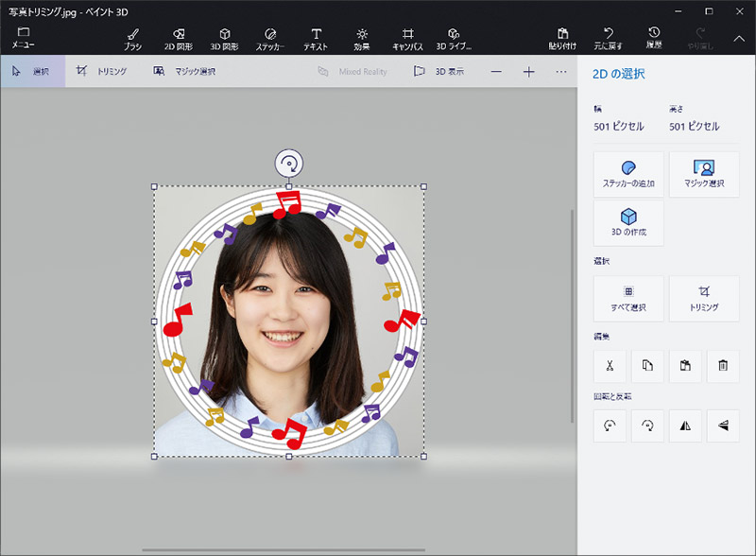Image resolution: width=756 pixels, height=556 pixels.
Task: Select the Brush tool (ブラシ)
Action: coord(132,38)
